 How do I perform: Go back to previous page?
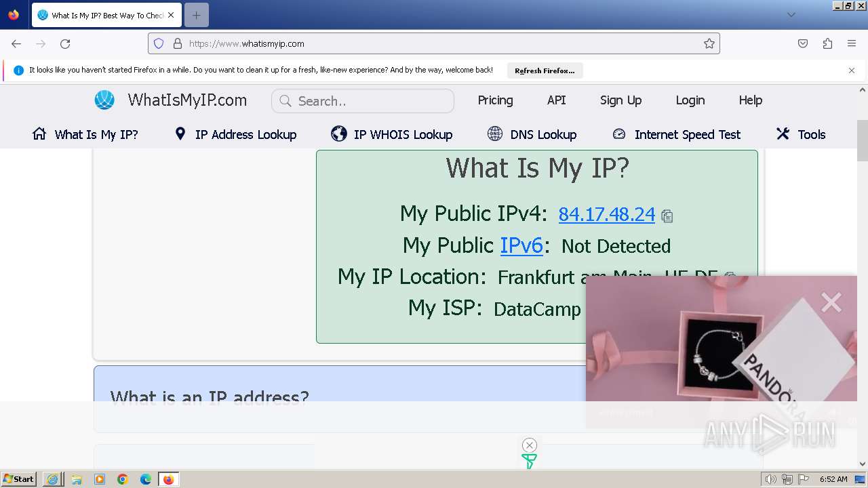16,43
